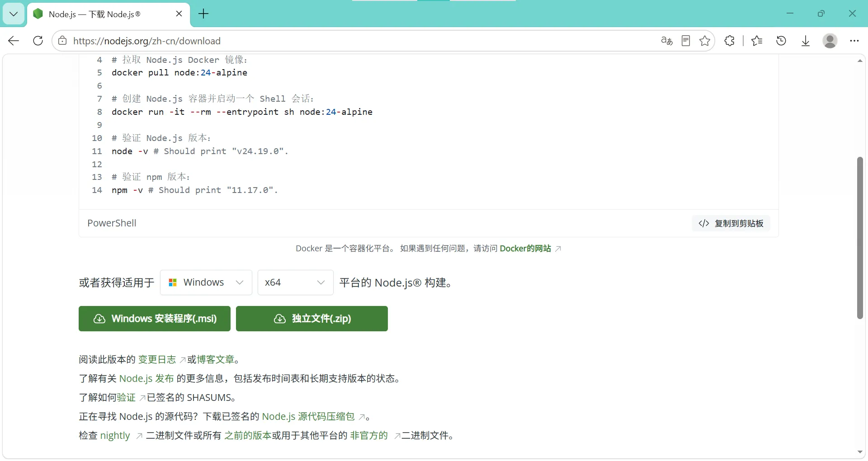Close the Node.js download tab

point(179,14)
